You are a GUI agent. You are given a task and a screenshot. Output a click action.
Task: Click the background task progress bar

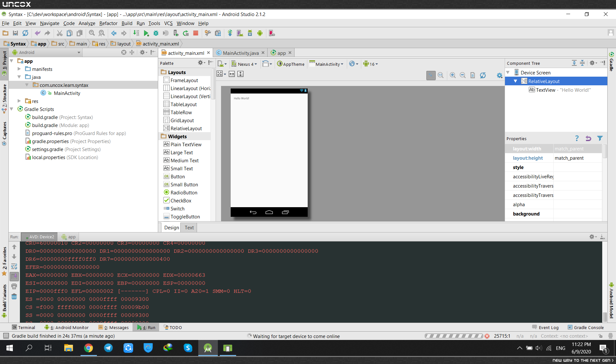[454, 336]
